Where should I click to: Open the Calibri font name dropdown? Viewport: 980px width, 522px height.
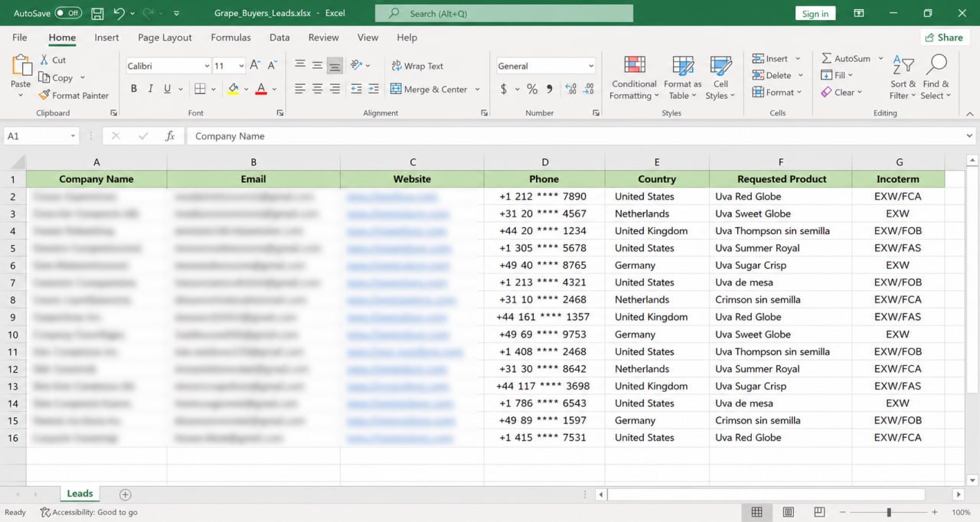[207, 66]
